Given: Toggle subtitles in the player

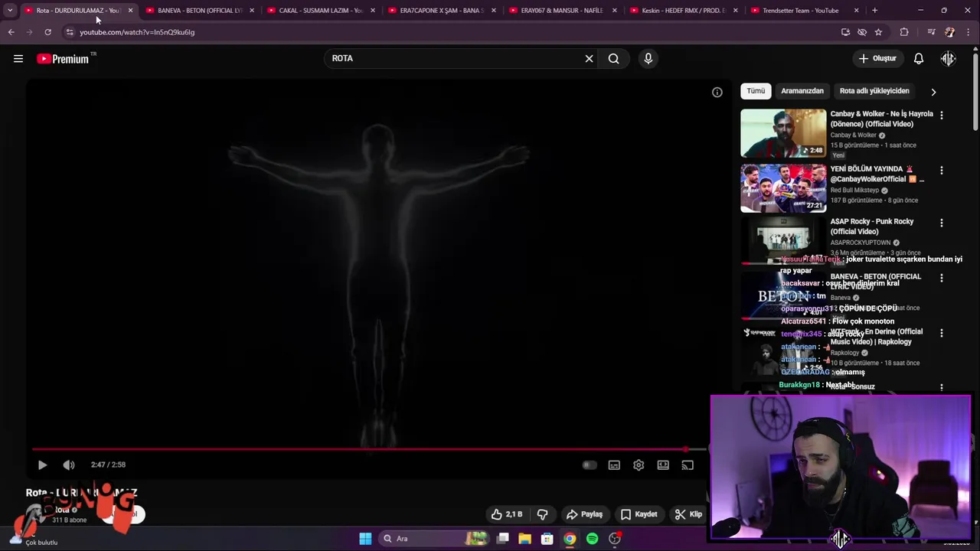Looking at the screenshot, I should (x=614, y=465).
